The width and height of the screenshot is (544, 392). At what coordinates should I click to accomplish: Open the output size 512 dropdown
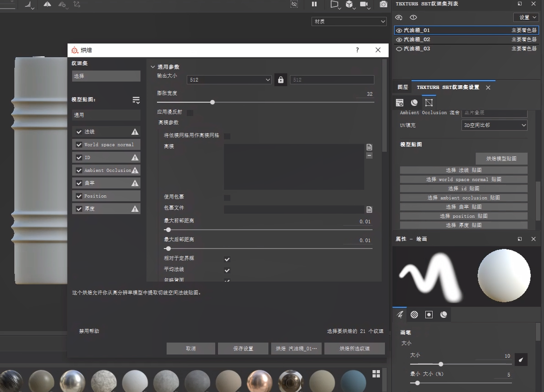pos(229,80)
